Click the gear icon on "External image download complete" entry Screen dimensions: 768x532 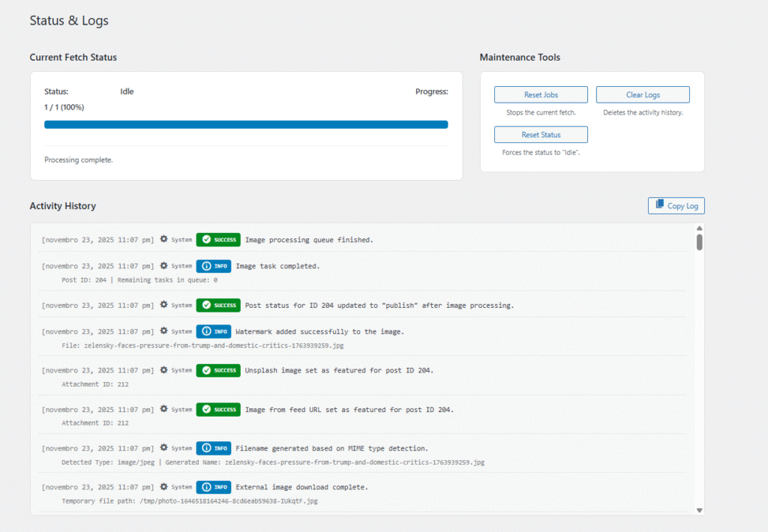(163, 486)
